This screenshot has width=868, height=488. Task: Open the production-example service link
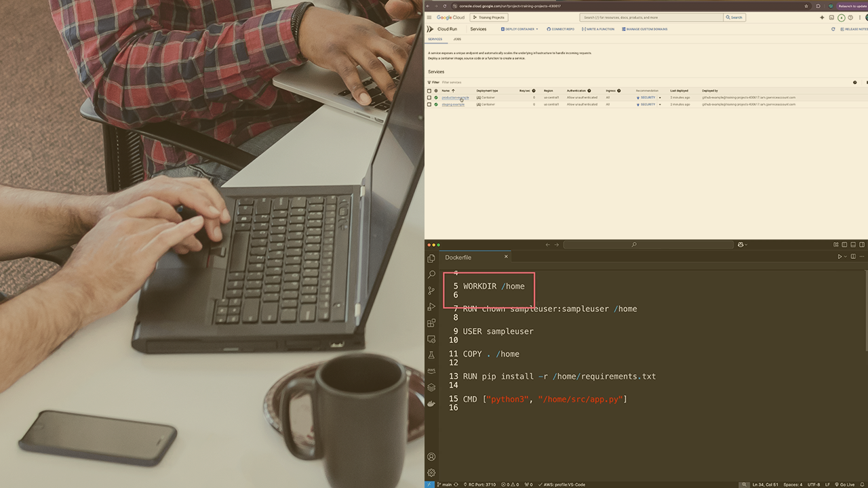tap(454, 98)
